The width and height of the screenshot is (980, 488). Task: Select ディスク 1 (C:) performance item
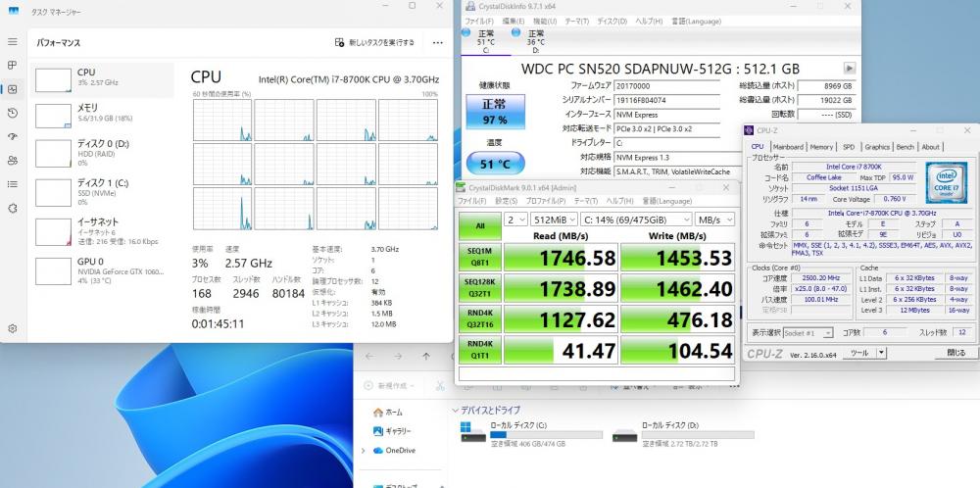[102, 192]
